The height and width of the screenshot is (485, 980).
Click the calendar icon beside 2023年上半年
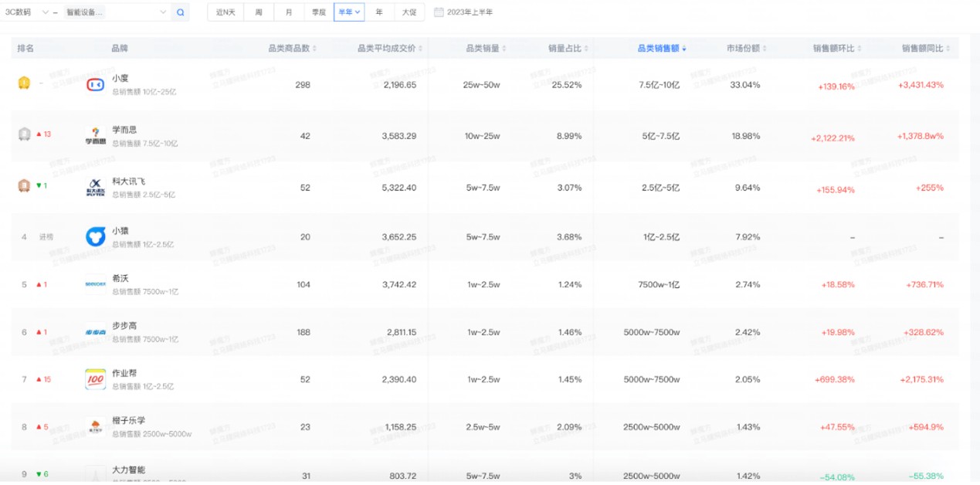(x=439, y=12)
